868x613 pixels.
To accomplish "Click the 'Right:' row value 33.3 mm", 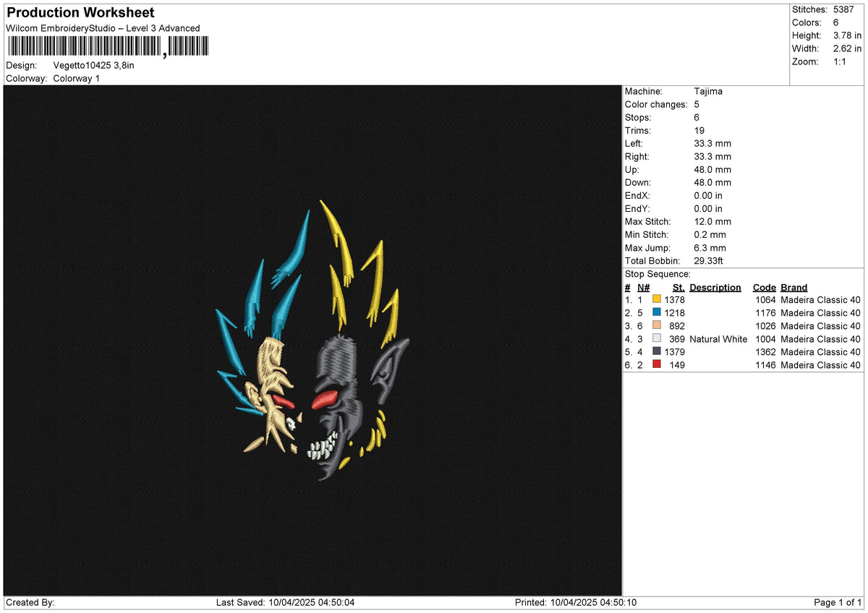I will 712,156.
